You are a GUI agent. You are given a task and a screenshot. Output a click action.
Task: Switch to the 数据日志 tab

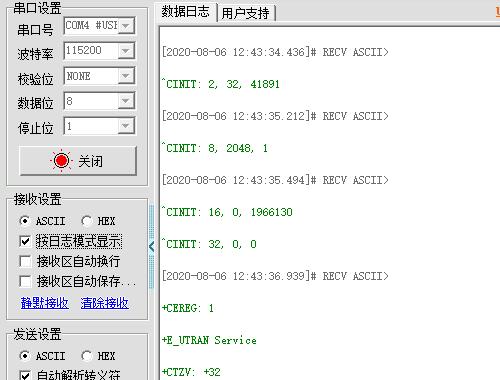click(x=186, y=12)
